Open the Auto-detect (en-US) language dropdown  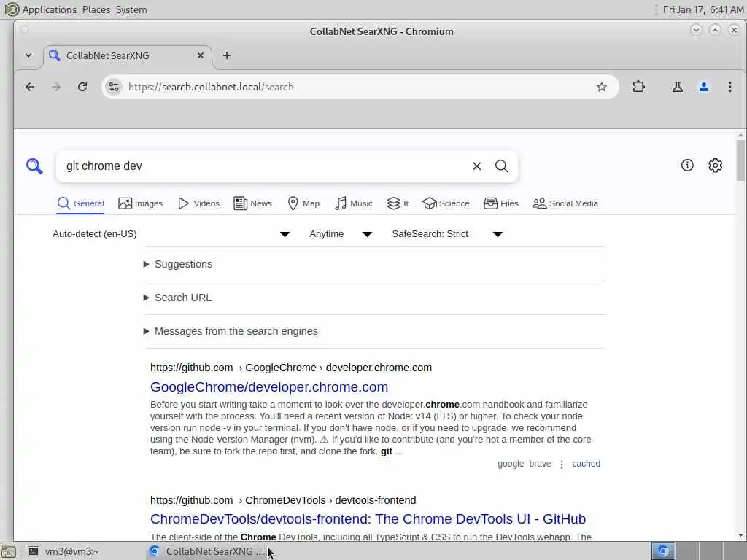tap(171, 234)
